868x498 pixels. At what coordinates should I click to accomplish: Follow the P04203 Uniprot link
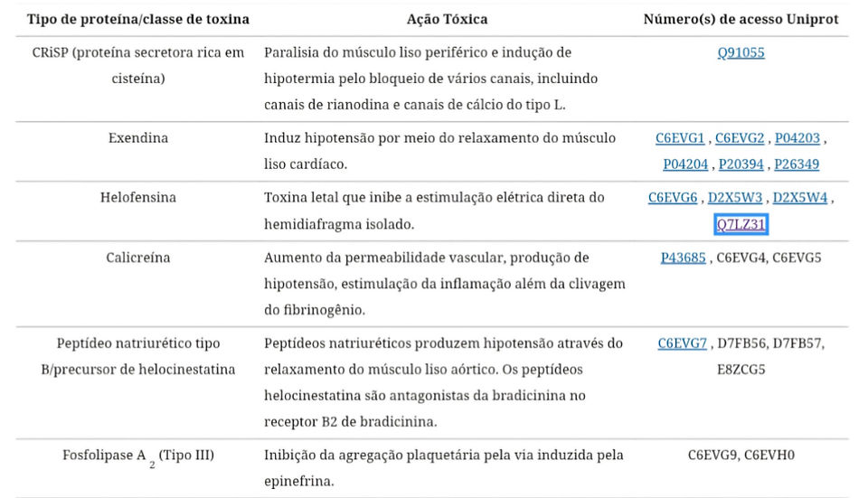[x=797, y=138]
